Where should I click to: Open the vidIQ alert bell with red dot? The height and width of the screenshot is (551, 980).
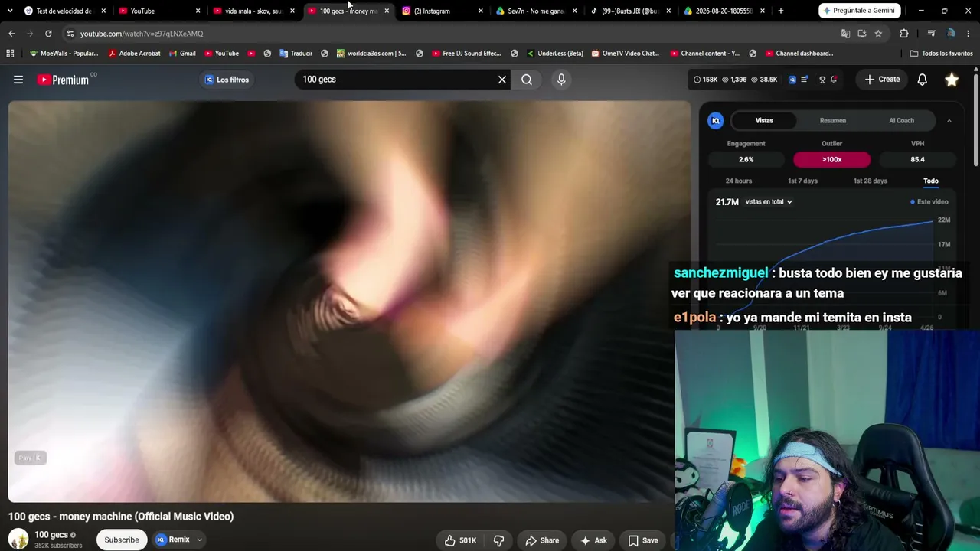[x=834, y=80]
